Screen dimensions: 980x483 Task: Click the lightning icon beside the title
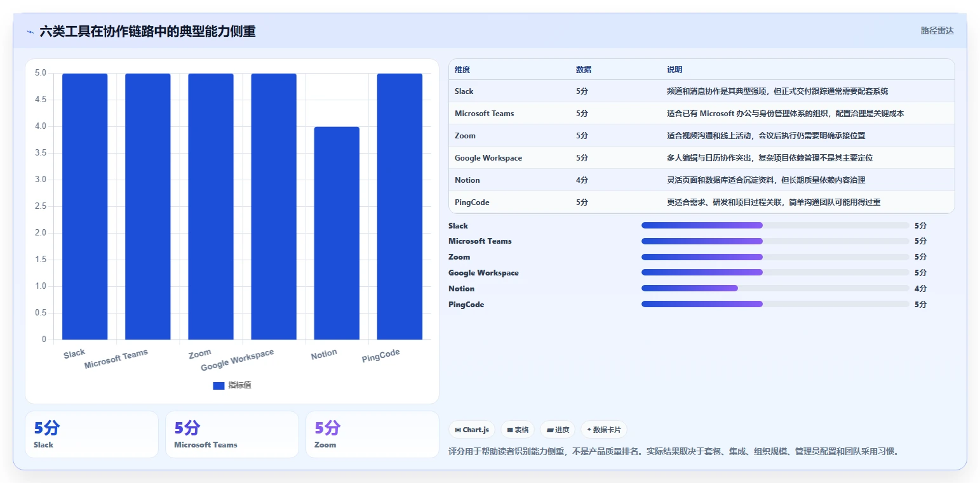pyautogui.click(x=30, y=32)
